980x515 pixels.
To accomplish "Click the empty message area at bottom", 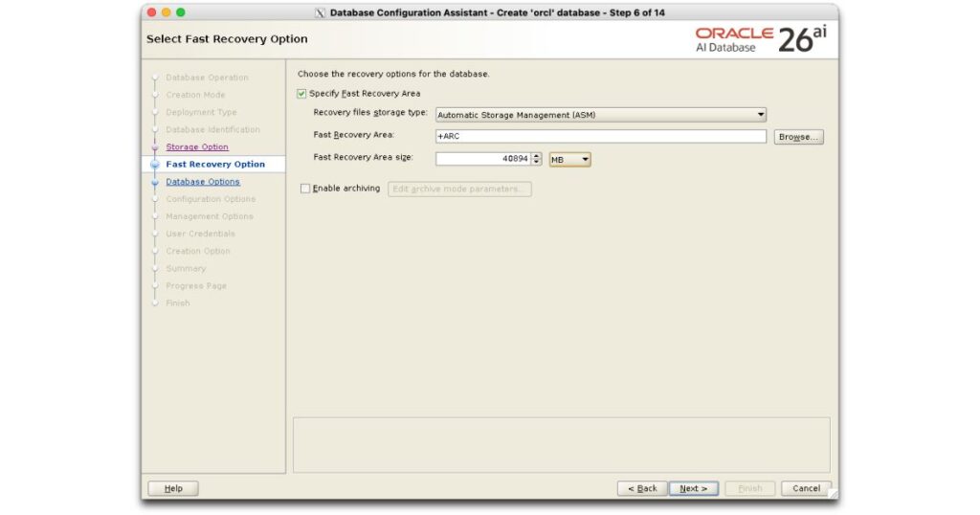I will click(561, 445).
